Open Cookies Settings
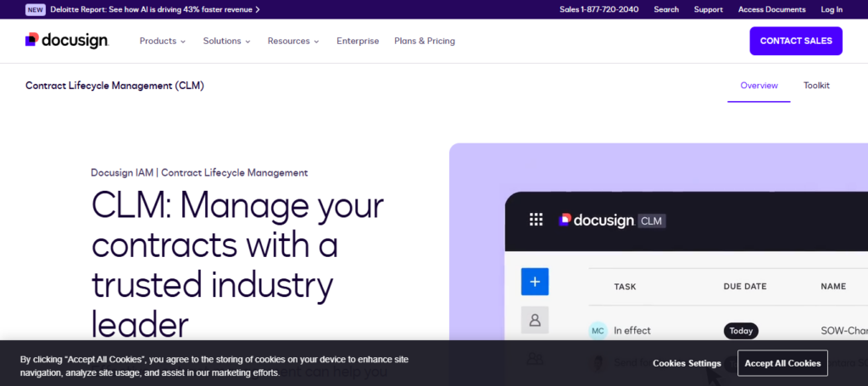Image resolution: width=868 pixels, height=386 pixels. 687,364
